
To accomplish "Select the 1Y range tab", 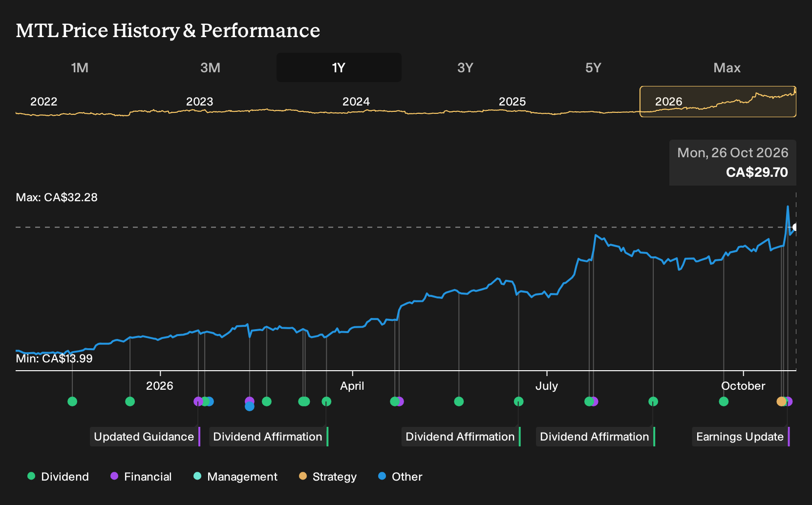I will click(x=339, y=67).
